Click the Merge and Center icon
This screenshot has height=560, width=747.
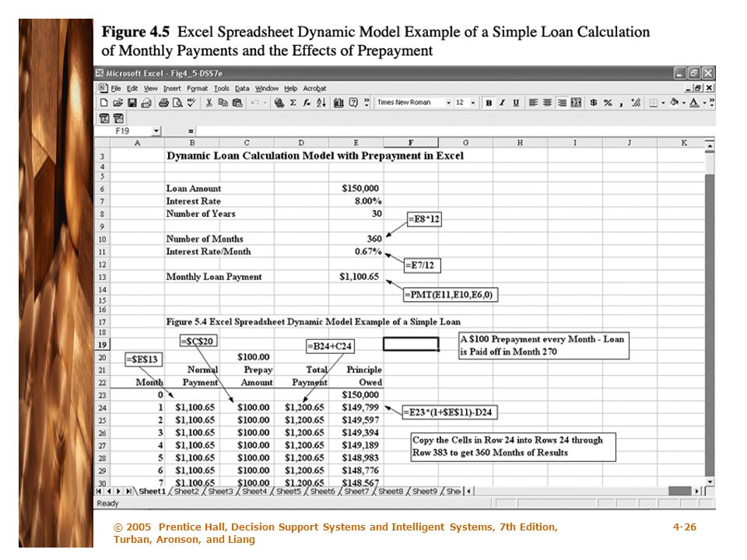coord(576,103)
